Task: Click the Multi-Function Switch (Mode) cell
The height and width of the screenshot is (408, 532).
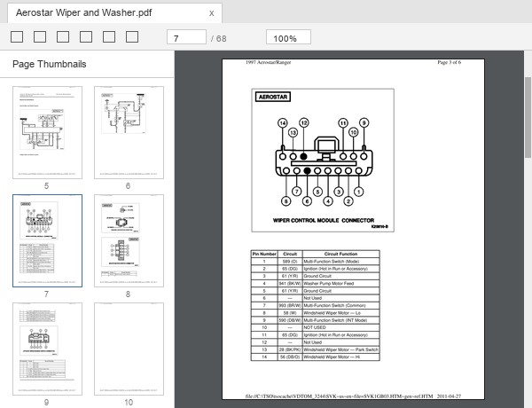Action: point(341,262)
